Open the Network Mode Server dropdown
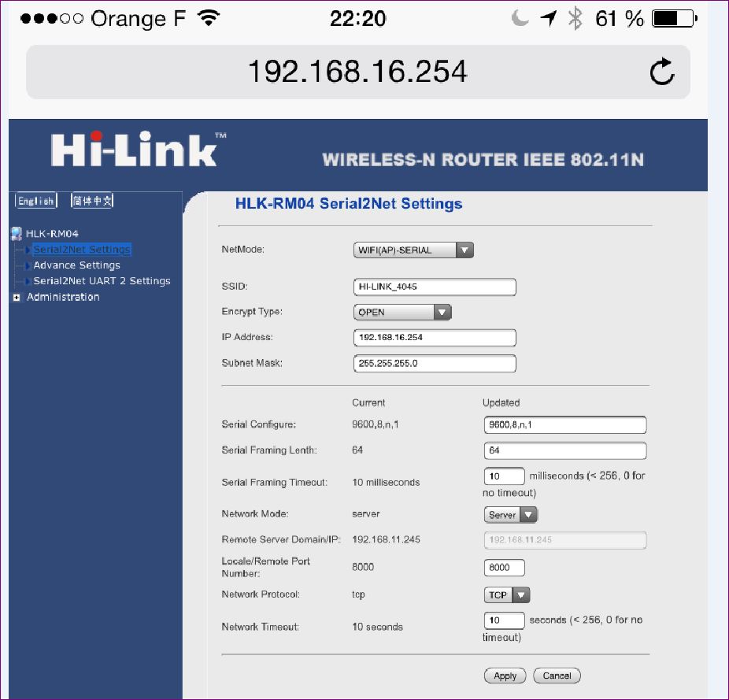This screenshot has width=729, height=700. point(511,515)
